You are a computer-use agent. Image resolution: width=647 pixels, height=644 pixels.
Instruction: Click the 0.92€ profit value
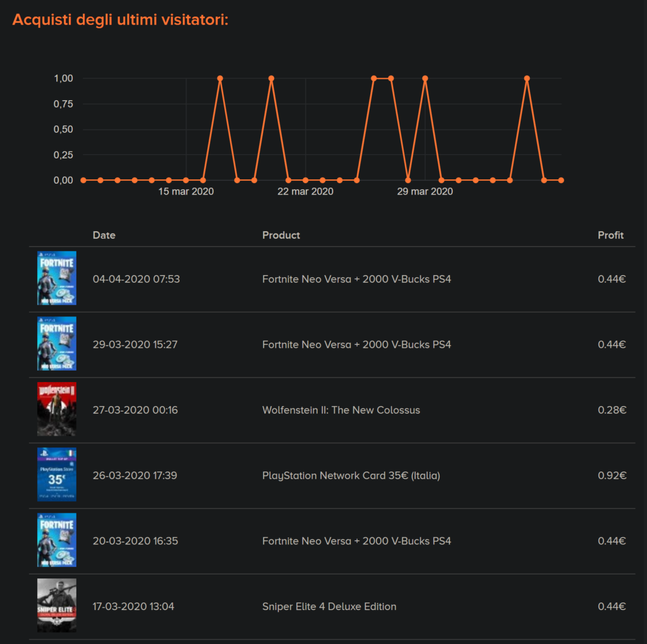pyautogui.click(x=612, y=476)
